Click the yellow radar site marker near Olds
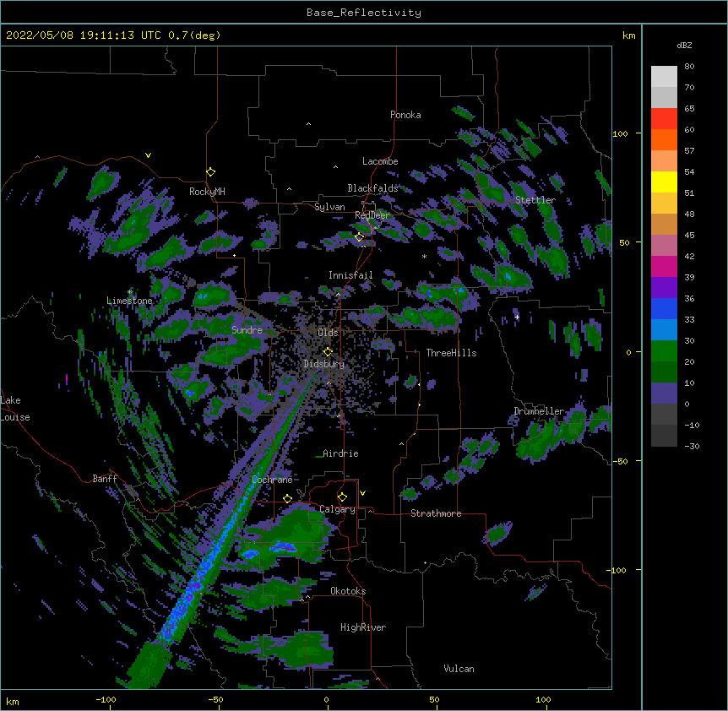 (328, 351)
